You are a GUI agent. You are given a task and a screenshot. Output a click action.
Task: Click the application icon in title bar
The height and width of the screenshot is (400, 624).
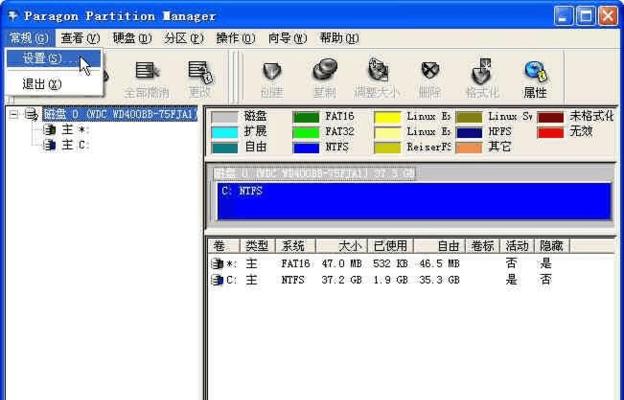[14, 16]
